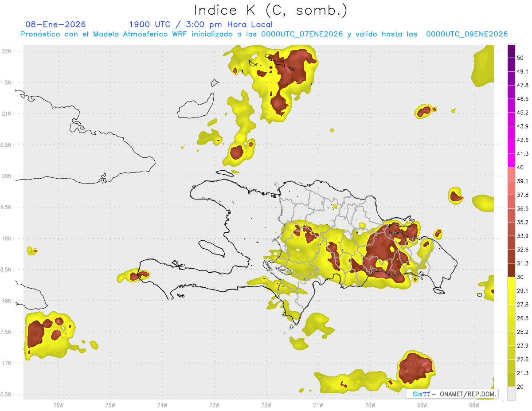Click the 74W longitude axis label
Viewport: 532px width, 411px height.
click(162, 405)
